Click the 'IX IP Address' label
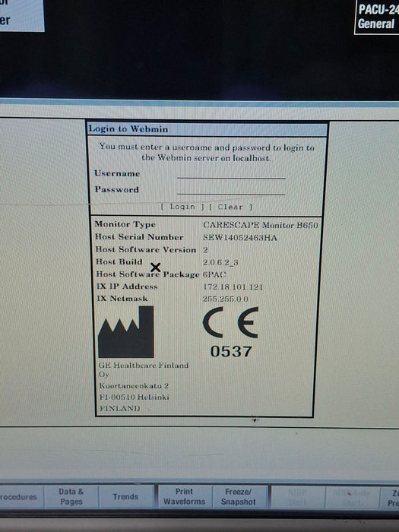 click(127, 287)
